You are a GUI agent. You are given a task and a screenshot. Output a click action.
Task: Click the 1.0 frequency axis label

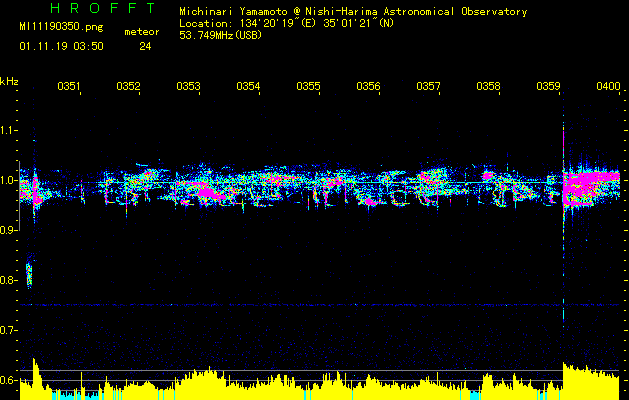click(7, 180)
